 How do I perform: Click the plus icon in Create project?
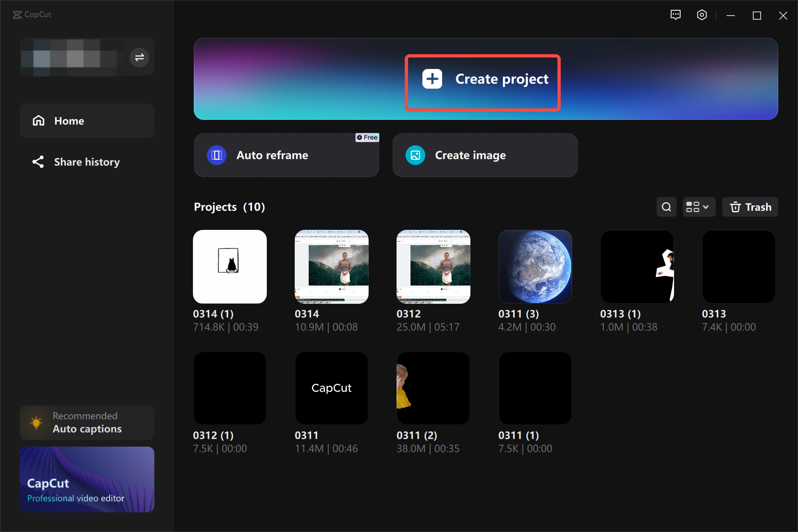[x=432, y=79]
